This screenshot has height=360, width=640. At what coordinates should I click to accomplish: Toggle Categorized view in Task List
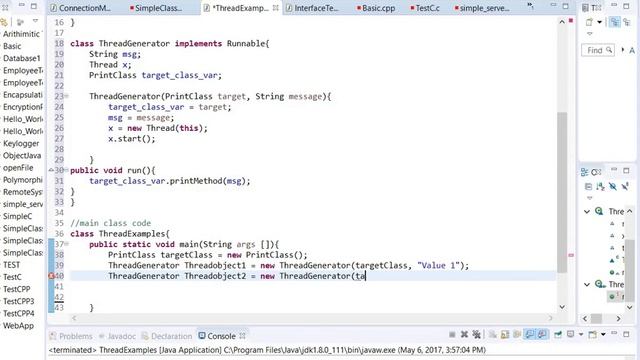tap(615, 22)
